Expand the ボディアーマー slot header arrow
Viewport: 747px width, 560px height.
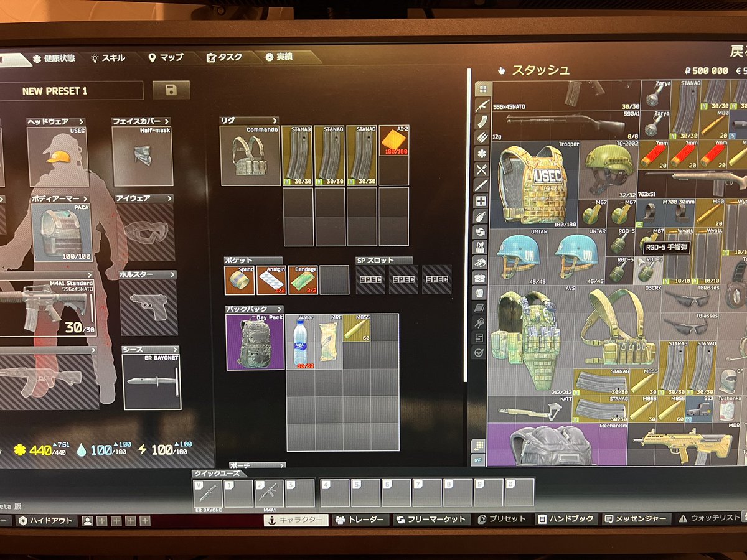coord(86,198)
